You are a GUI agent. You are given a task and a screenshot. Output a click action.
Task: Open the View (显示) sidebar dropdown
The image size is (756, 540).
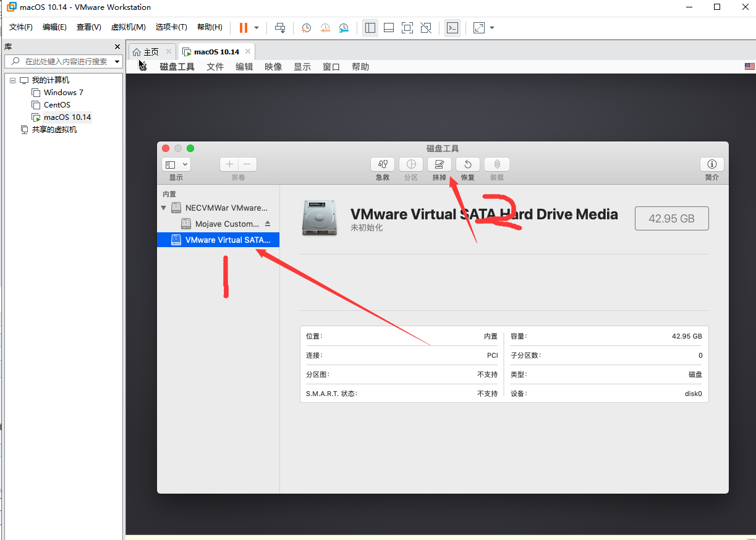(x=176, y=164)
